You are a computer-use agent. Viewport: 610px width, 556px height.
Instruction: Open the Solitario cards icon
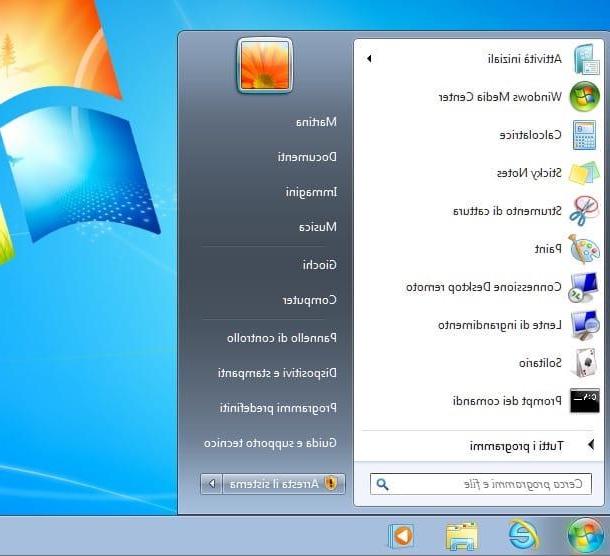click(584, 363)
